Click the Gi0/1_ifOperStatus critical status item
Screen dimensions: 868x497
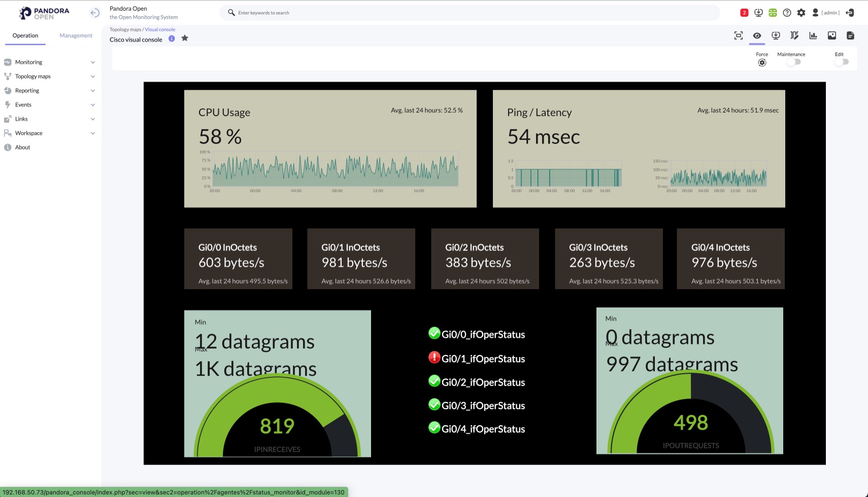click(x=477, y=359)
